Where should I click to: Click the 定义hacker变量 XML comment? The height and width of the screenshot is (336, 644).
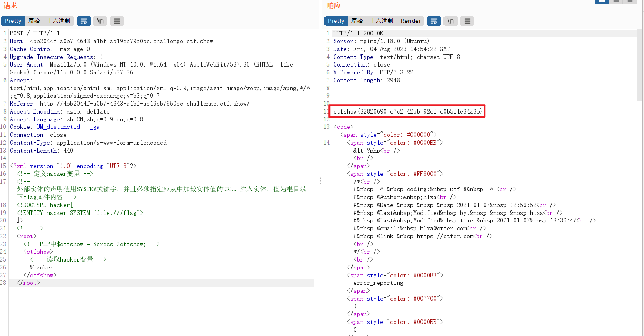pos(55,174)
